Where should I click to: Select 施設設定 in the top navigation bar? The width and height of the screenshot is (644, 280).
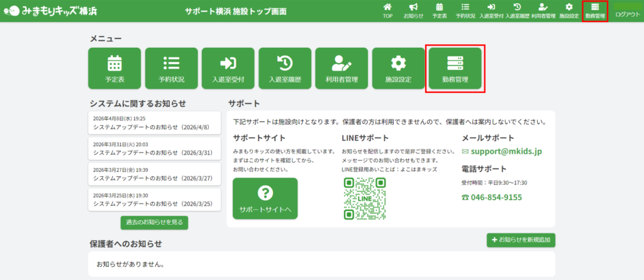click(x=569, y=11)
